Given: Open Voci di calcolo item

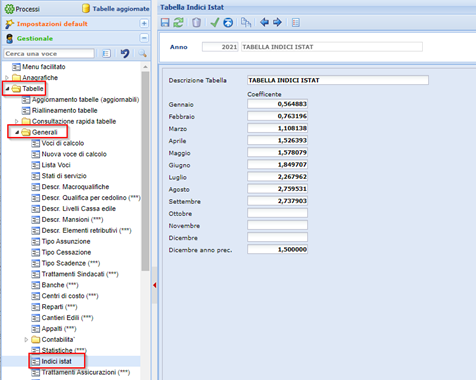Looking at the screenshot, I should click(58, 143).
